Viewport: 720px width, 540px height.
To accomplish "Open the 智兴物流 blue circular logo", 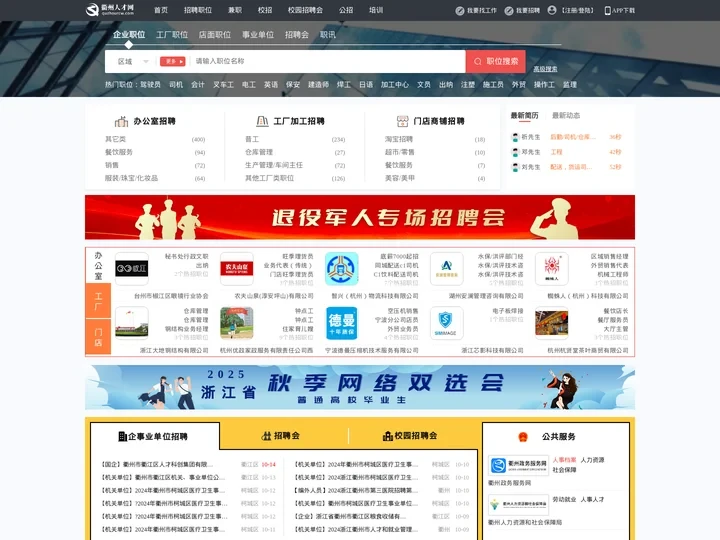I will pyautogui.click(x=342, y=269).
